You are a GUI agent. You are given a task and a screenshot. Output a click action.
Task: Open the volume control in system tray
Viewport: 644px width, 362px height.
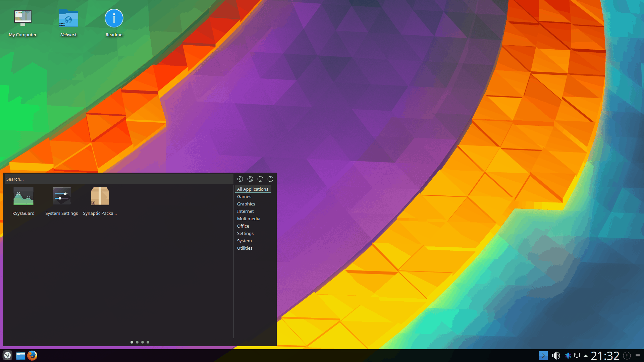point(556,356)
